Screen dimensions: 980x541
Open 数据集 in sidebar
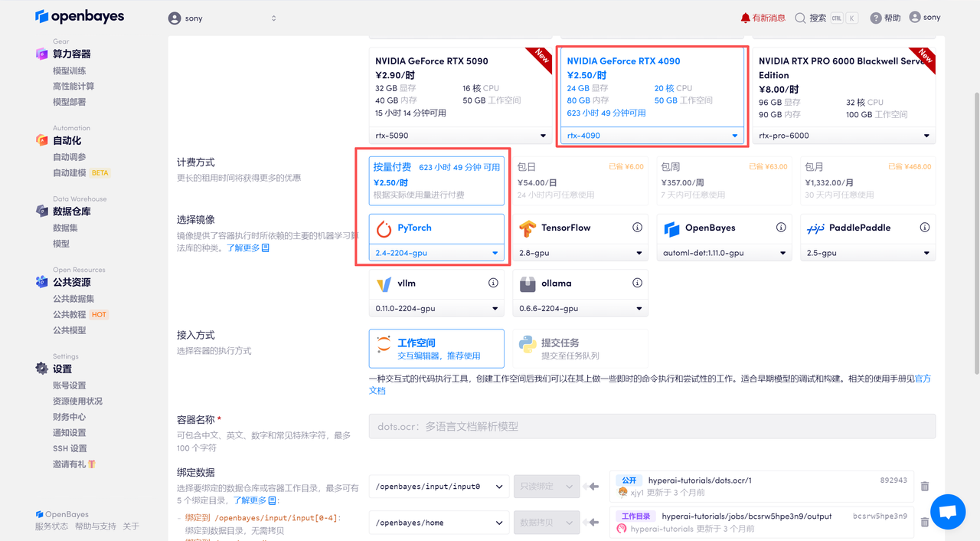pos(65,228)
